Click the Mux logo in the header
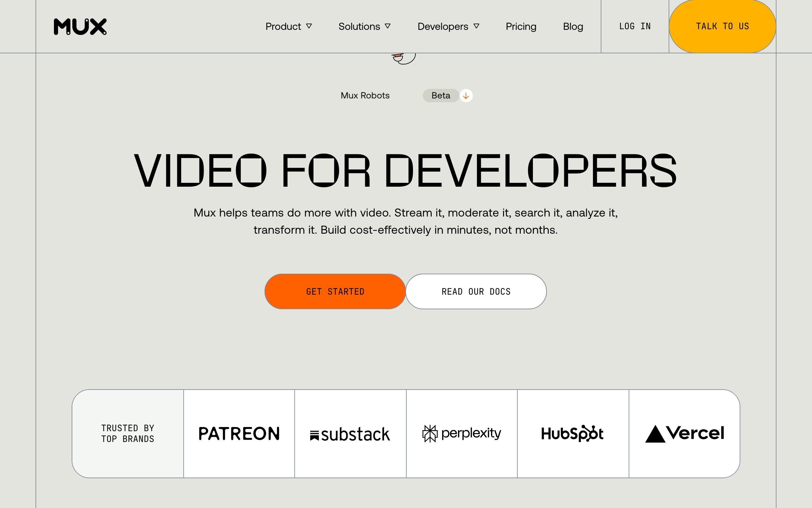 (x=80, y=27)
